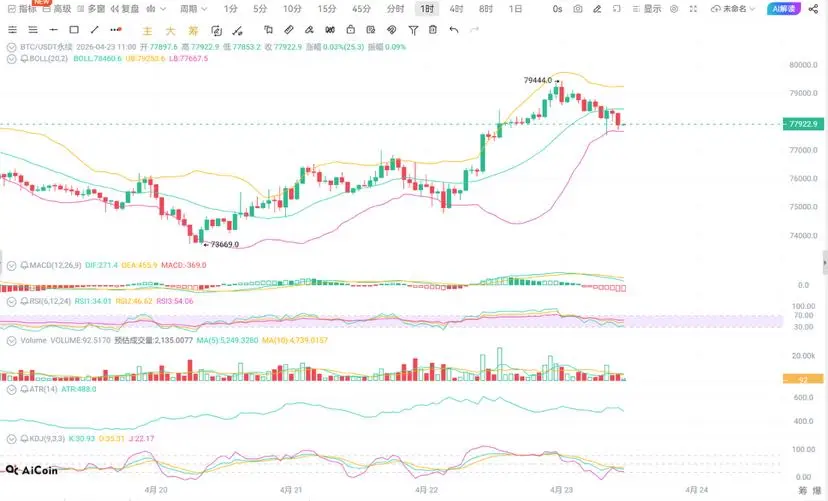Click the 0s countdown indicator

558,9
